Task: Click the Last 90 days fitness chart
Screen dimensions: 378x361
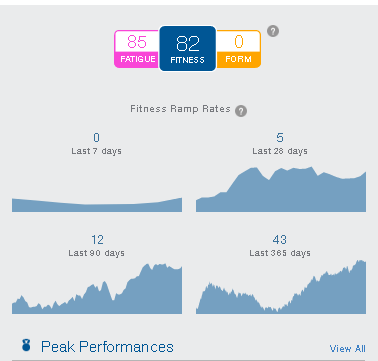Action: (x=97, y=289)
